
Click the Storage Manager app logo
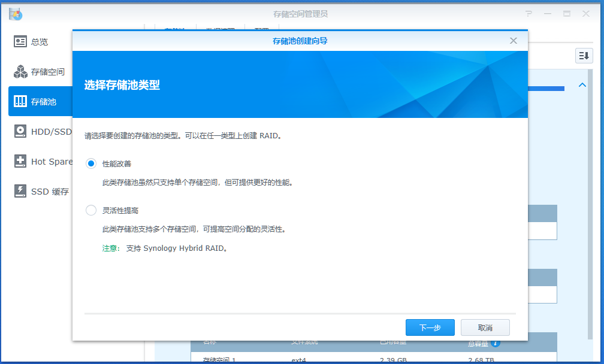[16, 14]
